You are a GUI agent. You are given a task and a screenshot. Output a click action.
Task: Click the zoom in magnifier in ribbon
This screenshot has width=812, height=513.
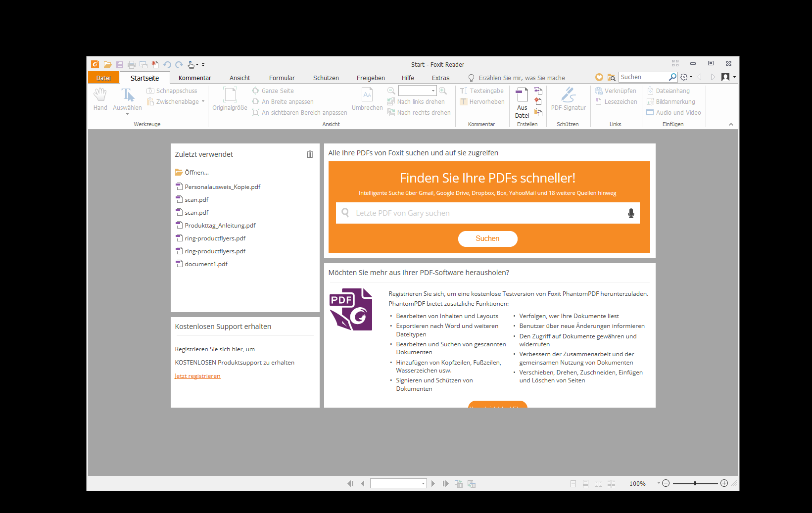(443, 91)
